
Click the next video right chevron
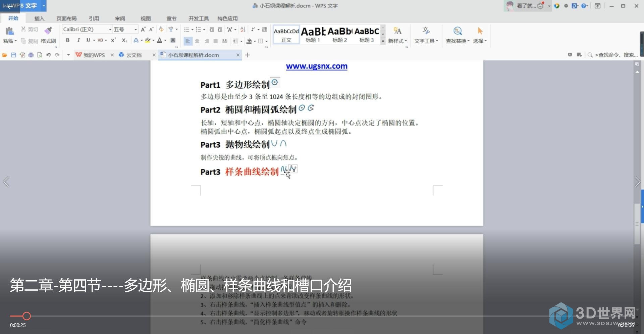[638, 182]
